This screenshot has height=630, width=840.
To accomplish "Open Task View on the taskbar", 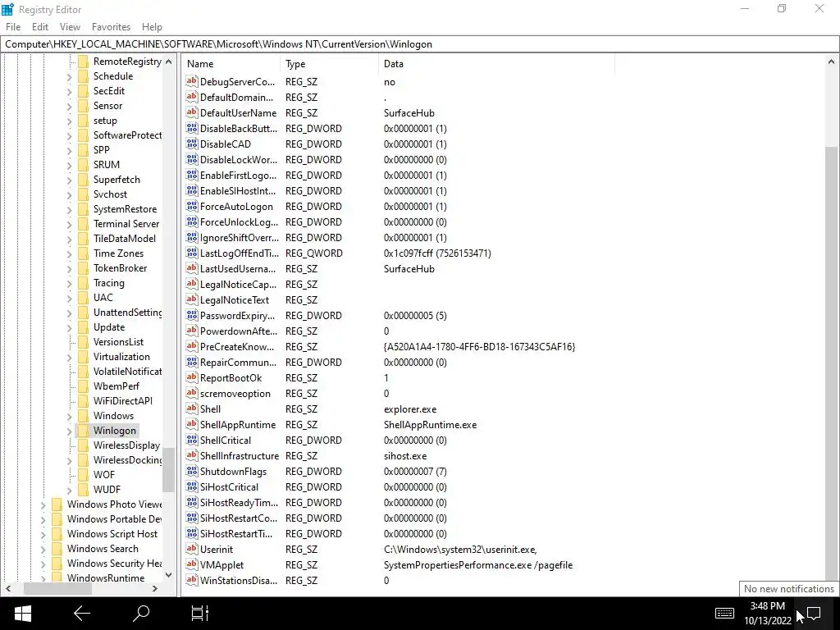I will [x=200, y=614].
